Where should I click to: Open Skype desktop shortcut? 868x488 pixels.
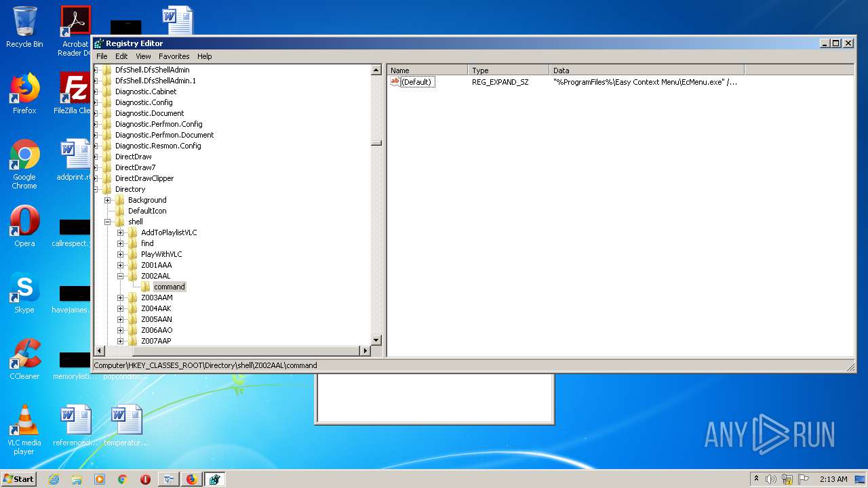pos(24,293)
